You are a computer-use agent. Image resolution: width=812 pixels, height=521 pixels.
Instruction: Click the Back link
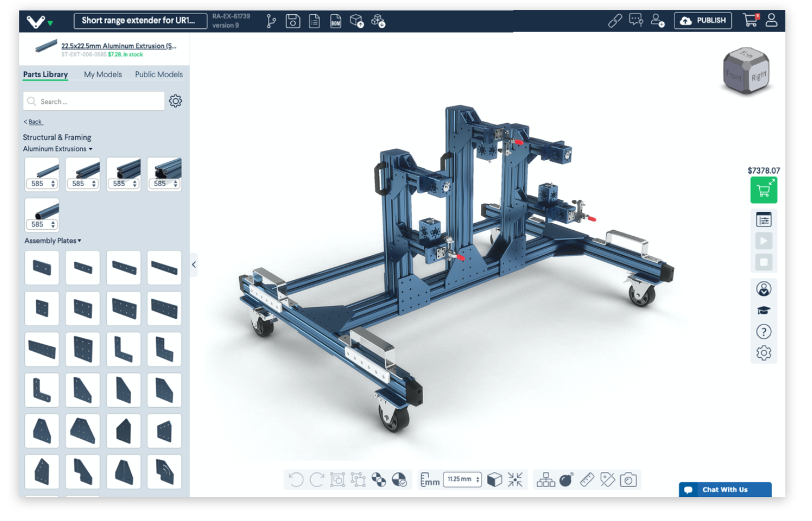(34, 122)
